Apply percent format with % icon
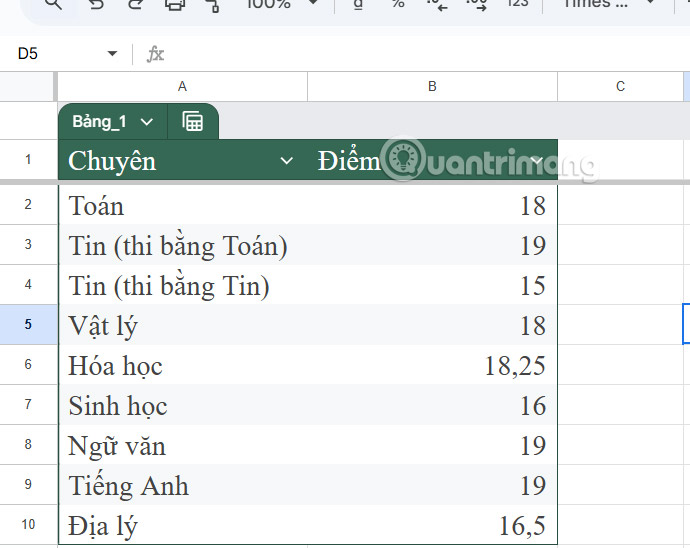Viewport: 690px width, 548px height. tap(398, 4)
